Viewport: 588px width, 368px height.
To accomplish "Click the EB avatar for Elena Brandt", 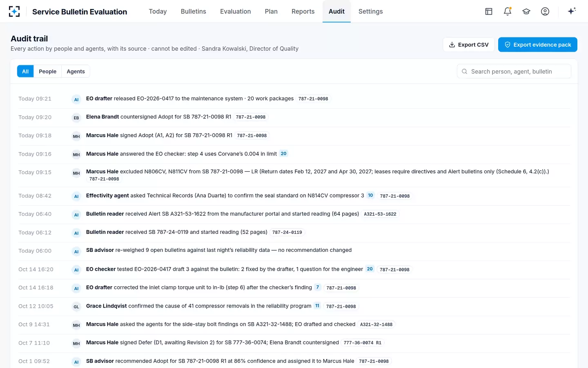I will (x=76, y=118).
